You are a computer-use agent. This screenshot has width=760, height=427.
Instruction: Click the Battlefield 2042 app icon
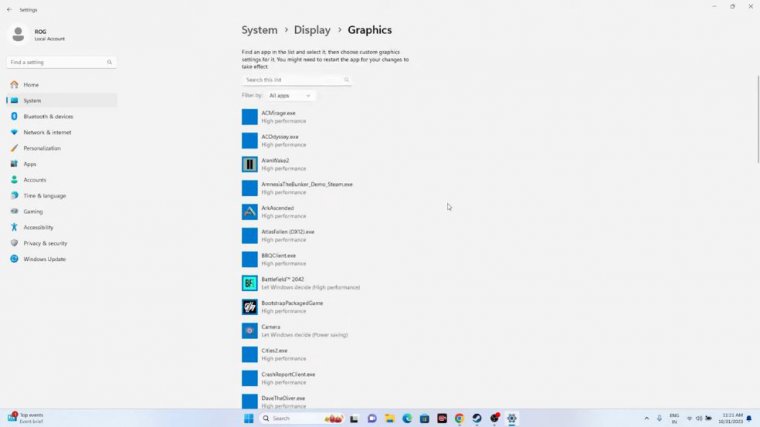[x=250, y=283]
